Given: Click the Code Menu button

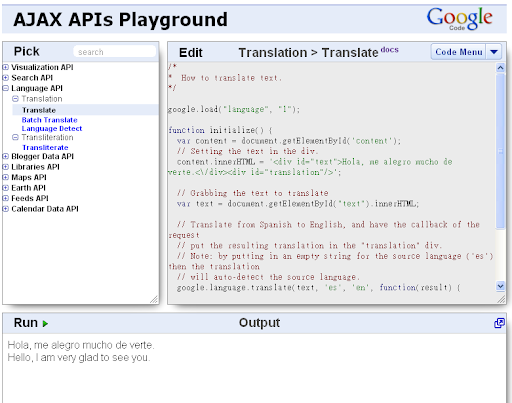Looking at the screenshot, I should click(459, 52).
